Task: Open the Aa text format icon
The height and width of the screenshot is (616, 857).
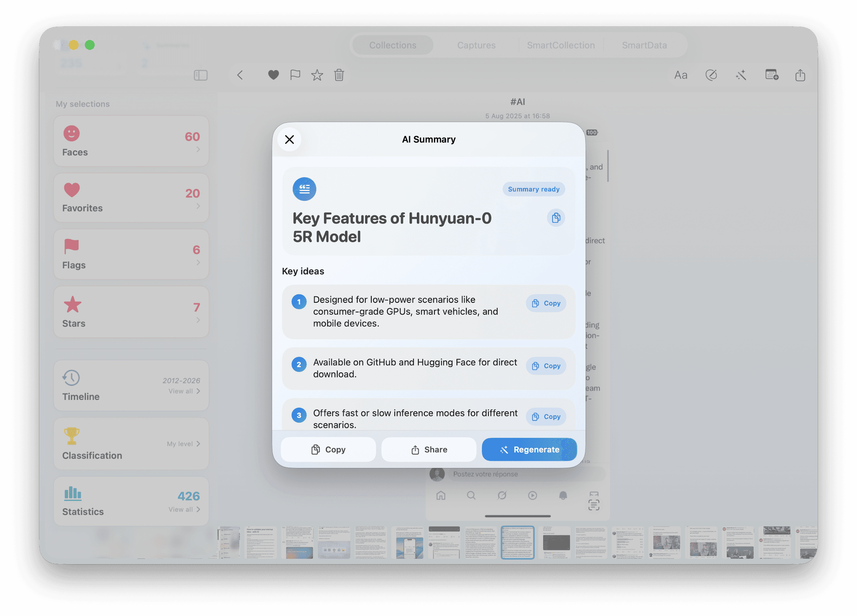Action: (681, 75)
